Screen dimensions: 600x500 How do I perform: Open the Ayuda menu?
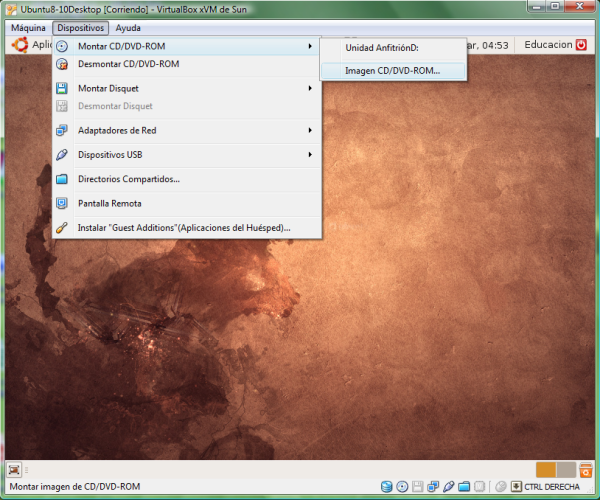point(128,28)
